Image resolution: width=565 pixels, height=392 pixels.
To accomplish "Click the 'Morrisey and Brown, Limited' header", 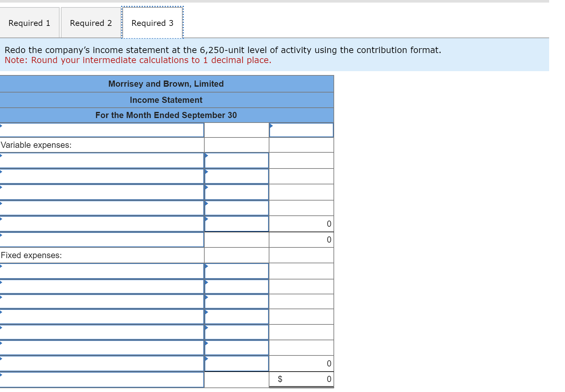I will (x=166, y=84).
